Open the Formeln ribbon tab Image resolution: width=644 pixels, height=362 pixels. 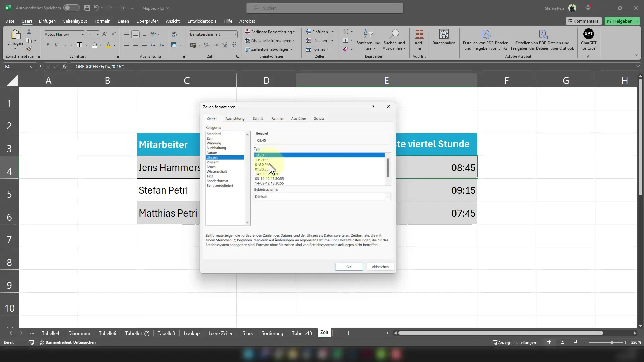(102, 21)
